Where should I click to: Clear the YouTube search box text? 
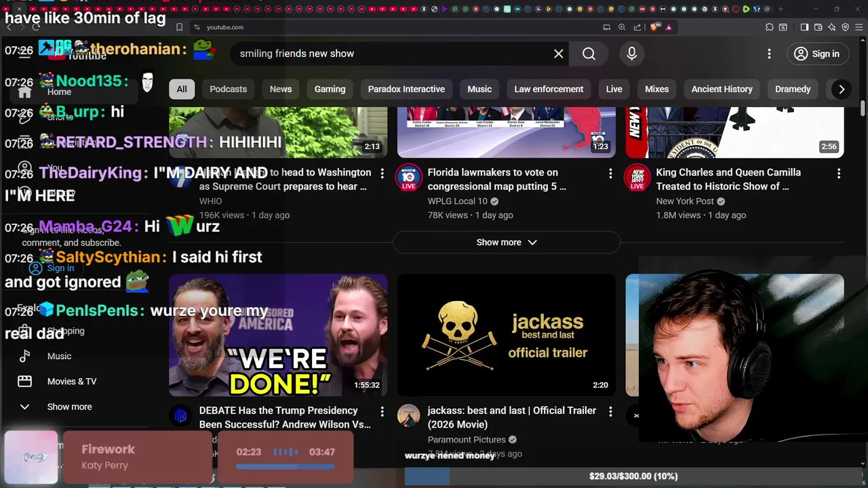click(558, 54)
